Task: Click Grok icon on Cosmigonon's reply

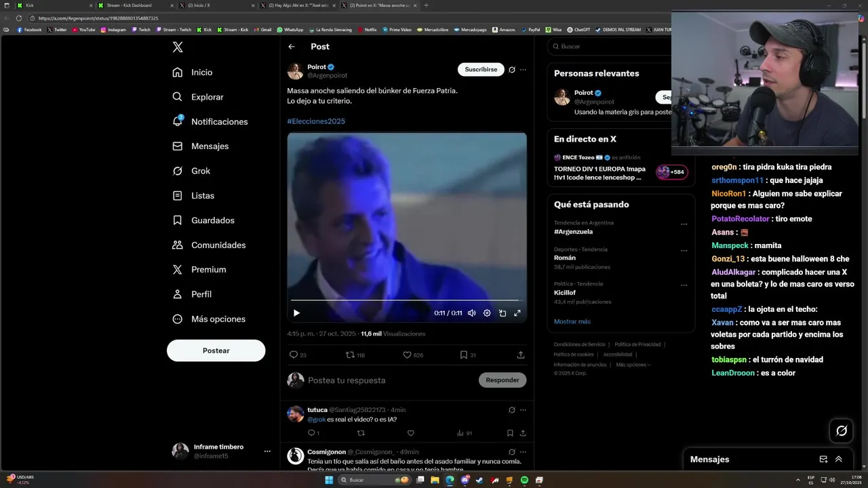Action: (x=512, y=452)
